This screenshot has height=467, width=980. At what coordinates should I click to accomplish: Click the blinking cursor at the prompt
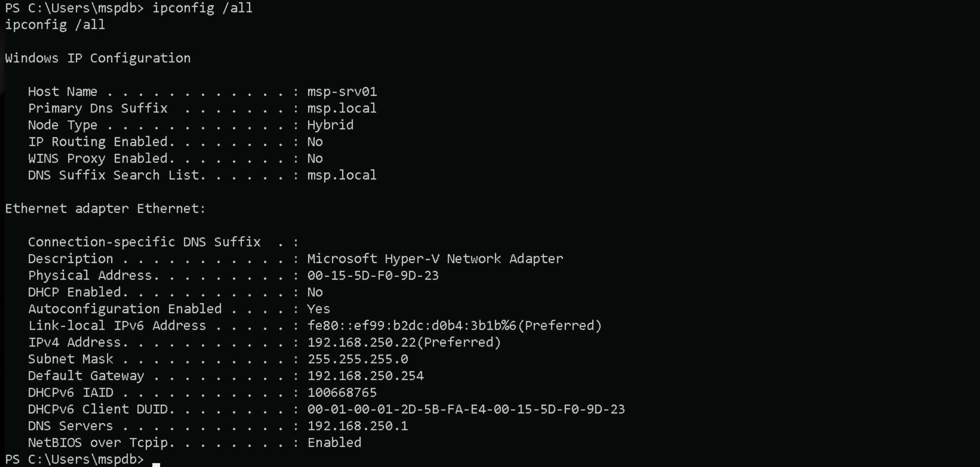point(156,463)
